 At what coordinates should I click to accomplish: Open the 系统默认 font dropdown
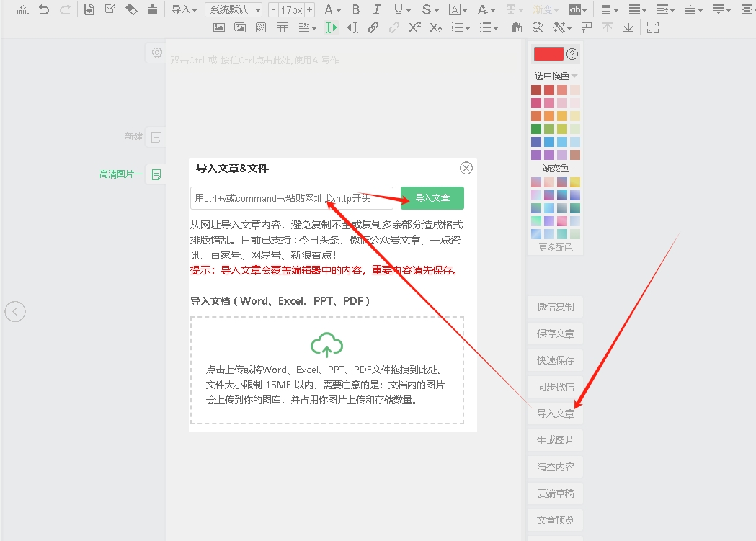coord(234,9)
